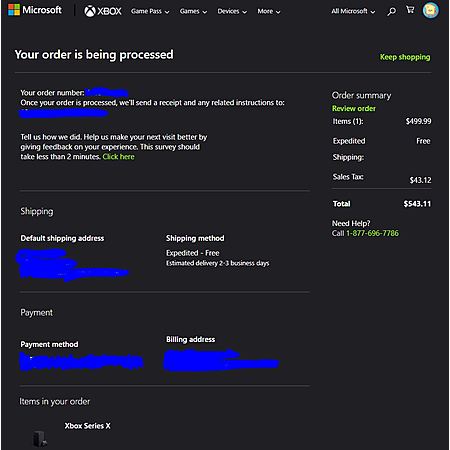This screenshot has width=450, height=450.
Task: Click the 'Items (1):' label
Action: [x=348, y=121]
